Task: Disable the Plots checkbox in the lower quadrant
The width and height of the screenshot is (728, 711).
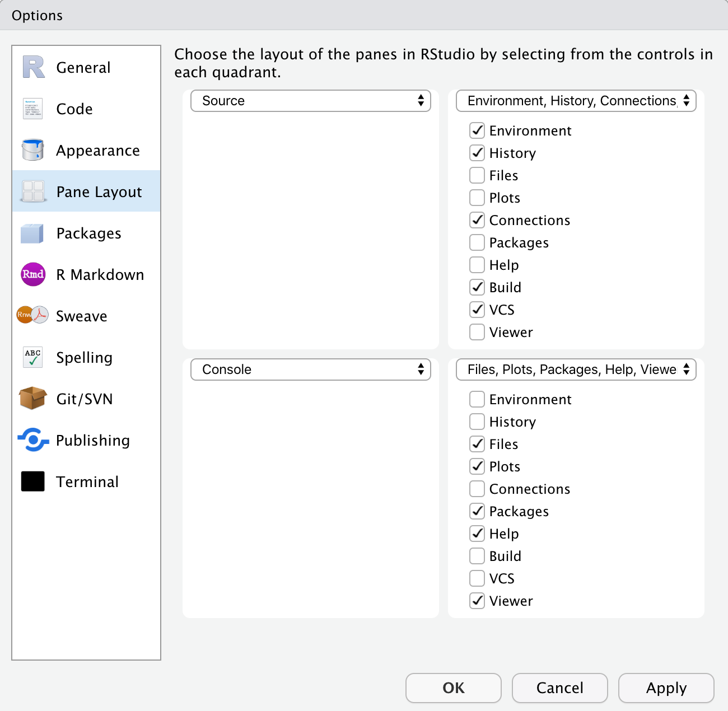Action: [477, 466]
